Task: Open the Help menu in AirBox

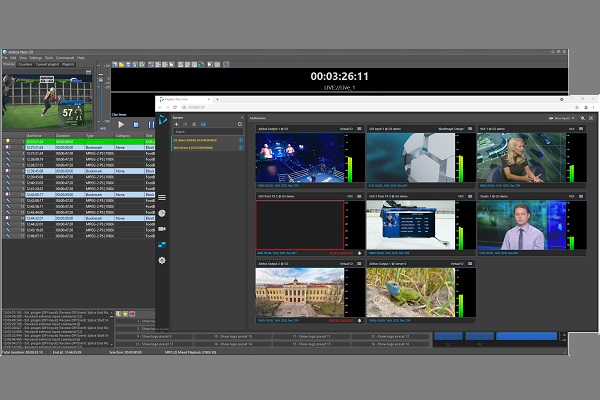Action: pyautogui.click(x=81, y=58)
